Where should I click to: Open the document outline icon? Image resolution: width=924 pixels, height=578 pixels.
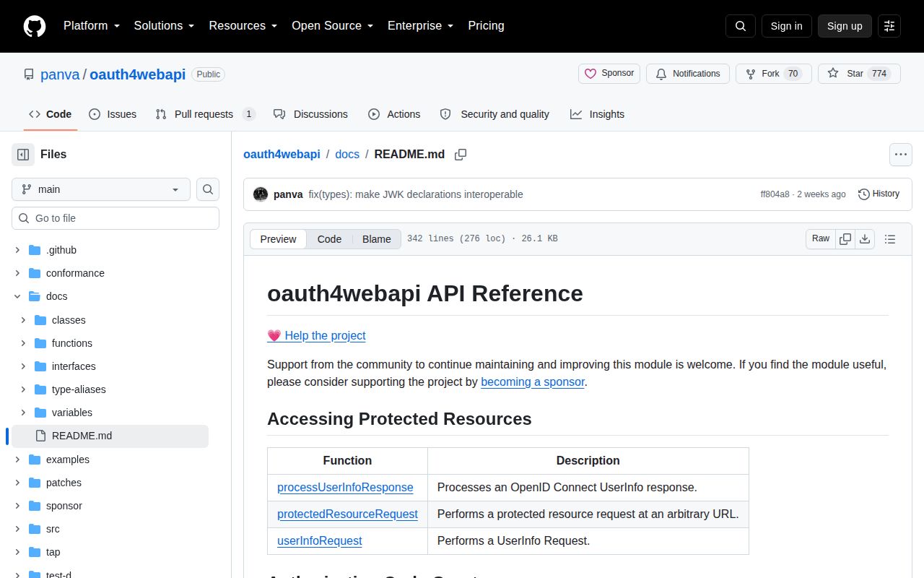890,239
